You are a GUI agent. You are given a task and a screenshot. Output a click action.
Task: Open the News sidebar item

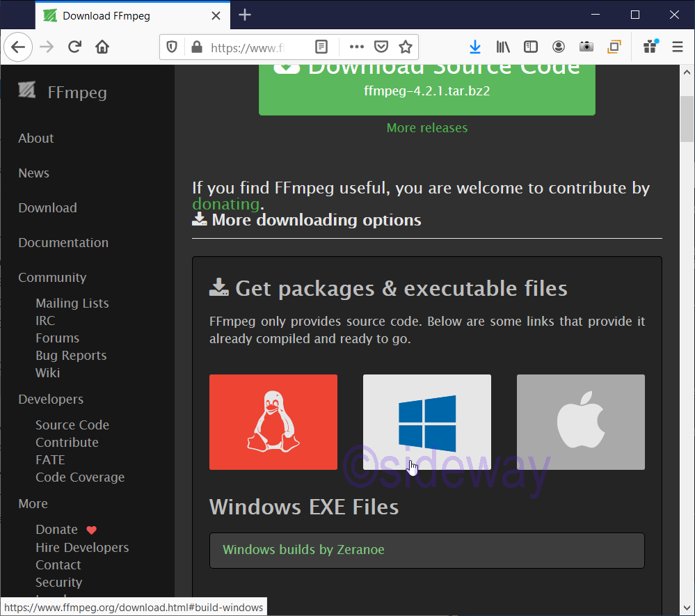[33, 173]
